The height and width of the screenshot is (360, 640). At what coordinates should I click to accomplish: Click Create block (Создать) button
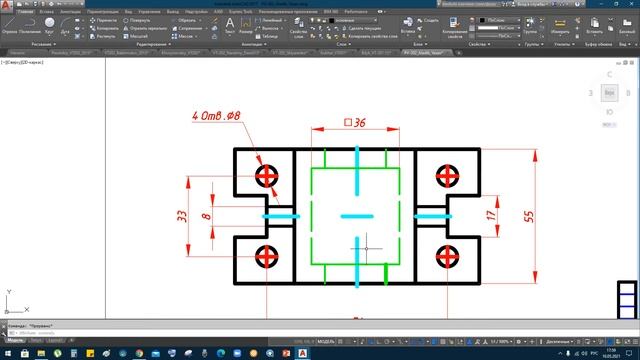(x=428, y=20)
